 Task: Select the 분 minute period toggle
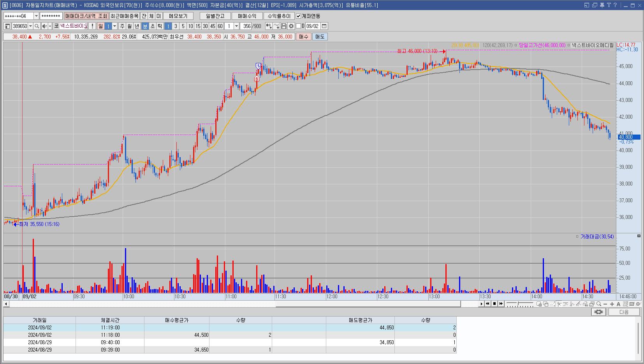[145, 26]
